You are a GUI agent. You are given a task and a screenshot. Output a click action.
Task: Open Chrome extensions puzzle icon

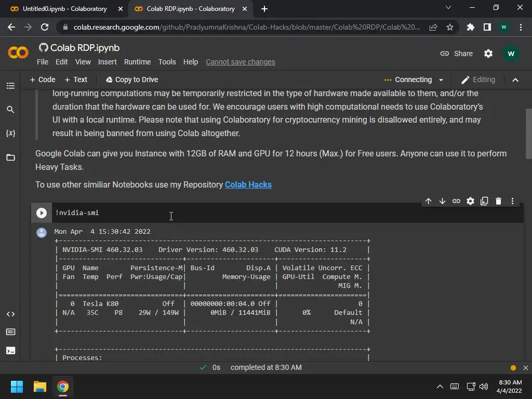[x=471, y=27]
